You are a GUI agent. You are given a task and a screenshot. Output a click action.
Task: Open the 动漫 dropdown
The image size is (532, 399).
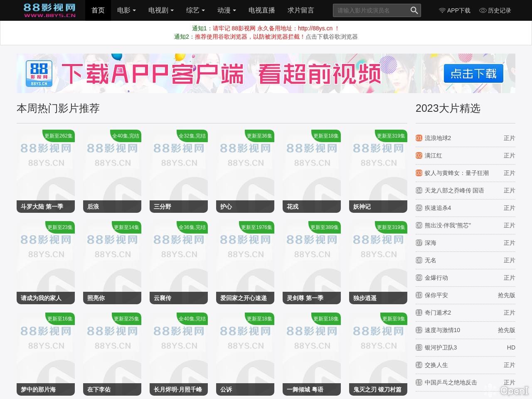tap(226, 10)
